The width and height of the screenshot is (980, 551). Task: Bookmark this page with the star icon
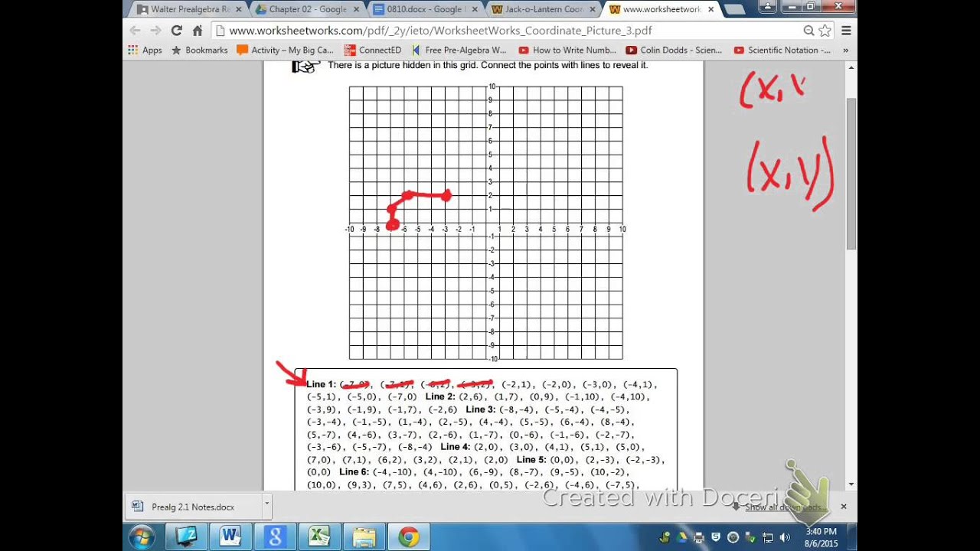pos(825,31)
